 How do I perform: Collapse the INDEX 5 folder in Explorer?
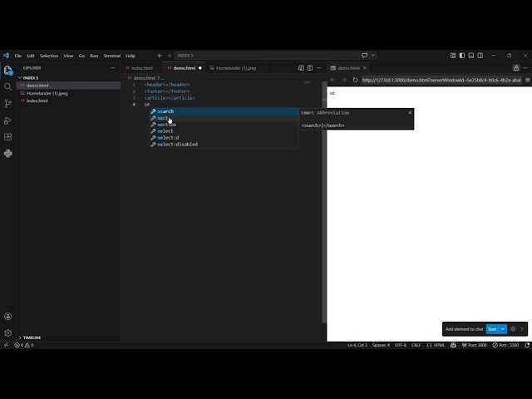(20, 77)
